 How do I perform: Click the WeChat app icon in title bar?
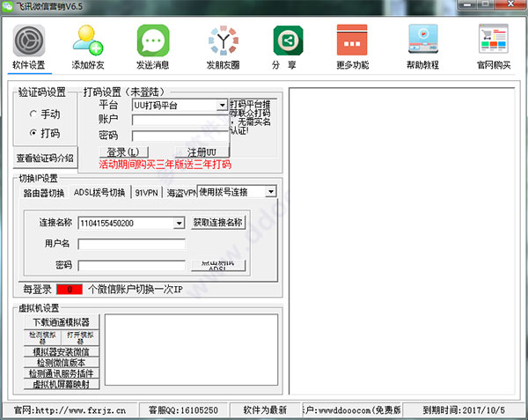[x=7, y=6]
